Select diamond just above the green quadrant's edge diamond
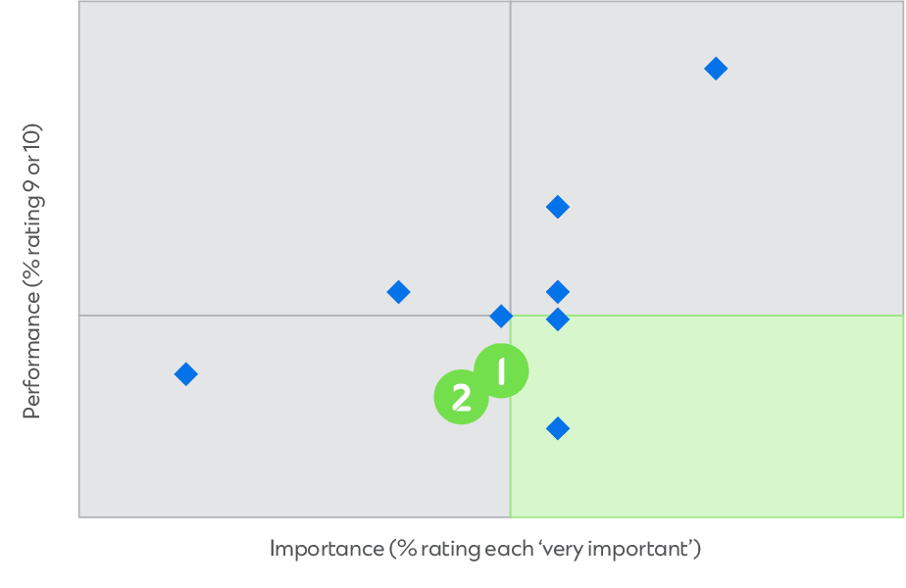Viewport: 906px width, 588px height. click(558, 292)
